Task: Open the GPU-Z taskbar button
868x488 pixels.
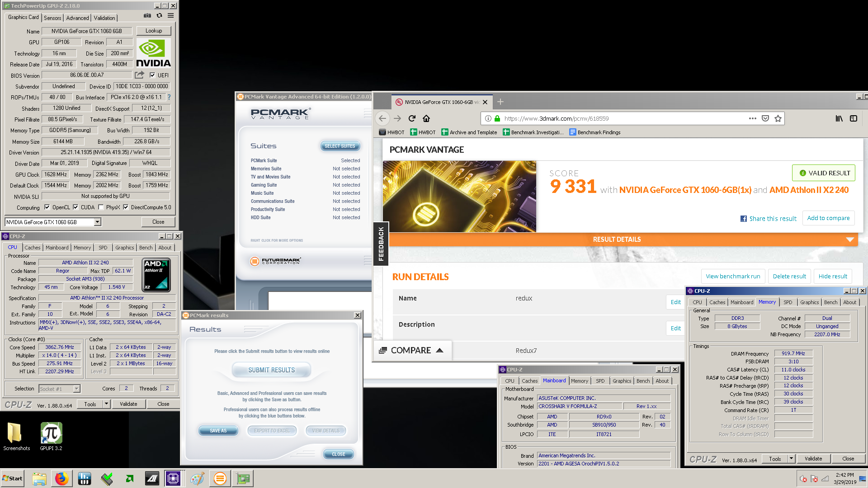Action: [x=243, y=479]
